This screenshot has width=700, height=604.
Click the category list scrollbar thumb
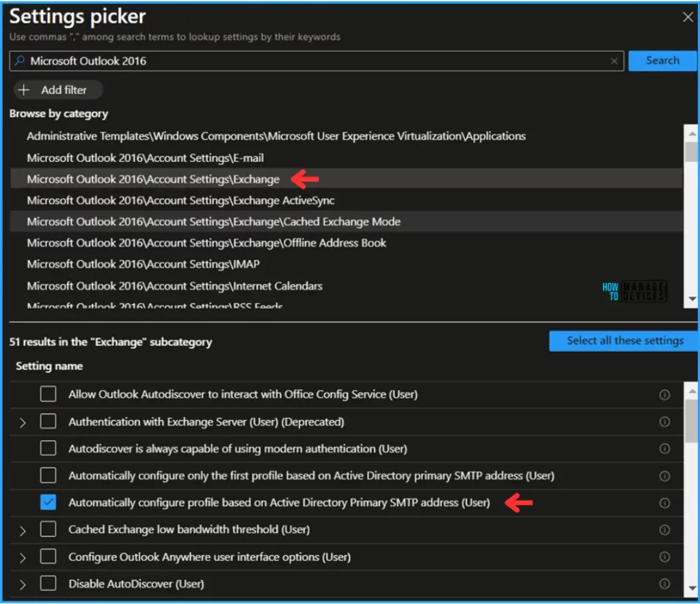692,152
